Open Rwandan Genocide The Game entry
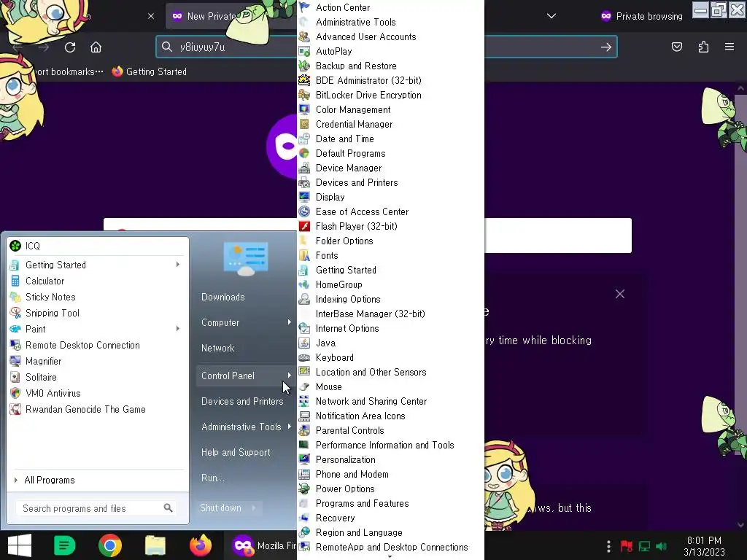This screenshot has height=560, width=747. tap(98, 410)
